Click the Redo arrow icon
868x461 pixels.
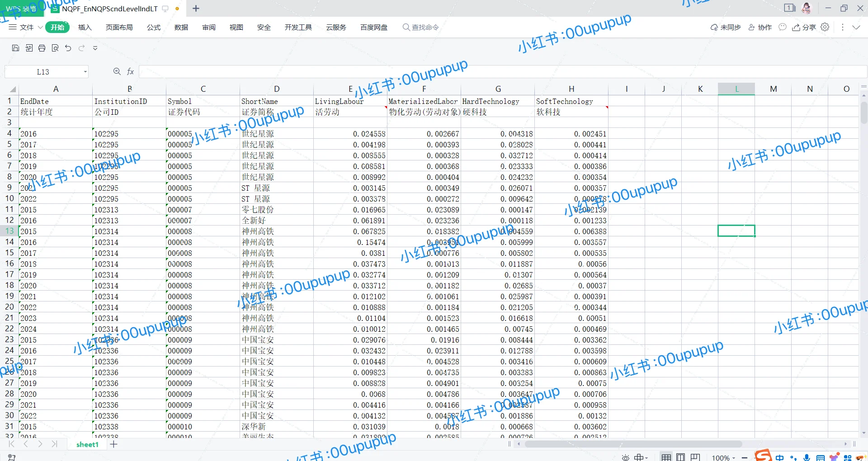coord(82,48)
